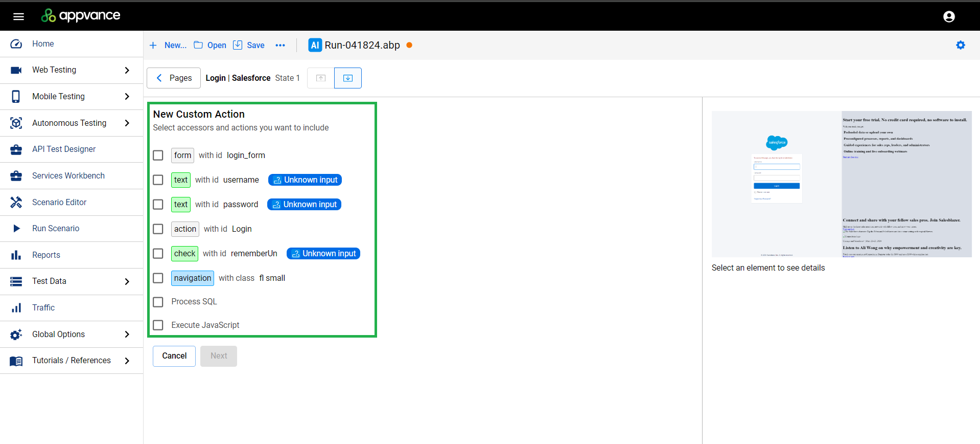The width and height of the screenshot is (980, 444).
Task: Click the AI file badge icon
Action: coord(315,45)
